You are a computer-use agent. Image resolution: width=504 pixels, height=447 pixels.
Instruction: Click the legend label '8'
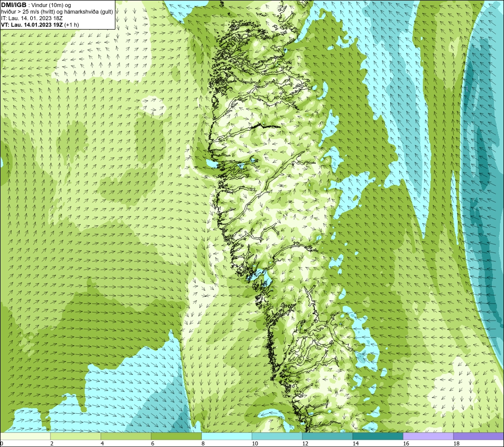tap(202, 444)
